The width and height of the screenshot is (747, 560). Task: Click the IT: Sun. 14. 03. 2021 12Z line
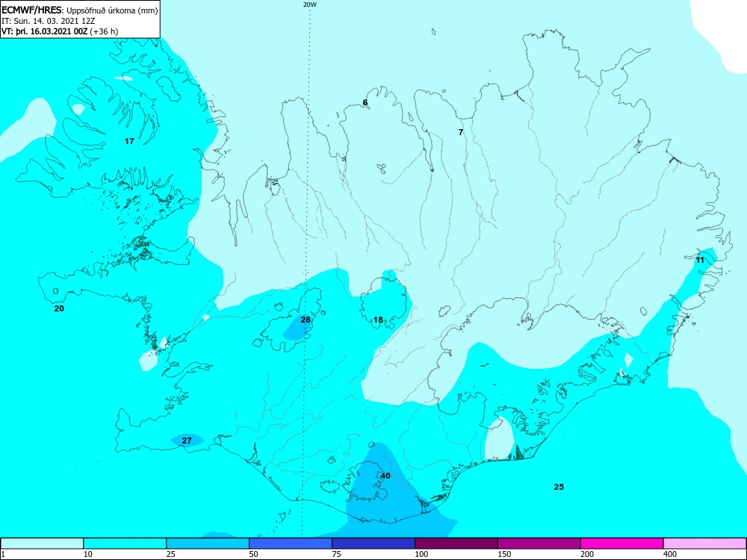pyautogui.click(x=49, y=21)
